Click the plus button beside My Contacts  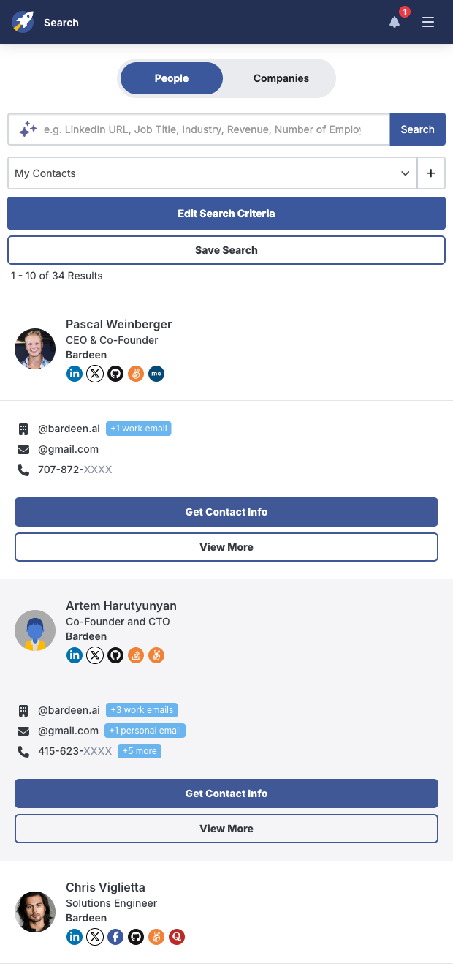431,173
